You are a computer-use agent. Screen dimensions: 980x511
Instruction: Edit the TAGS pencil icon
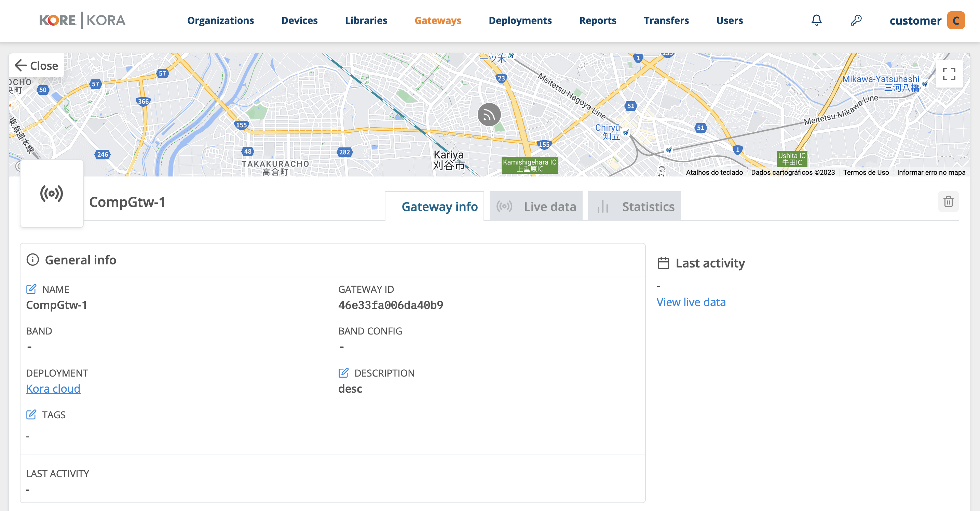coord(31,414)
